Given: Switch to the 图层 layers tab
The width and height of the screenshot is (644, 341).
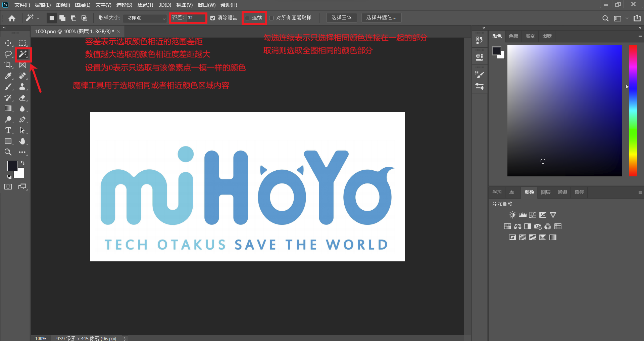Looking at the screenshot, I should [546, 192].
